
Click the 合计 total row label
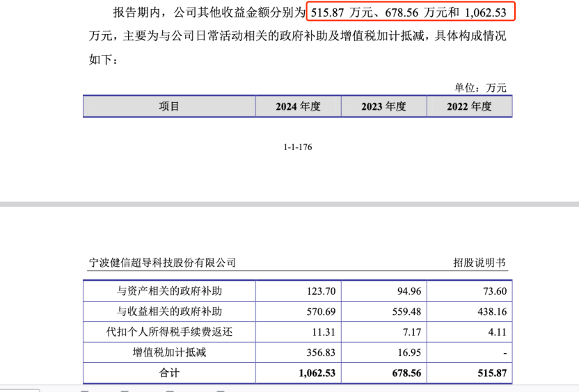click(x=169, y=373)
